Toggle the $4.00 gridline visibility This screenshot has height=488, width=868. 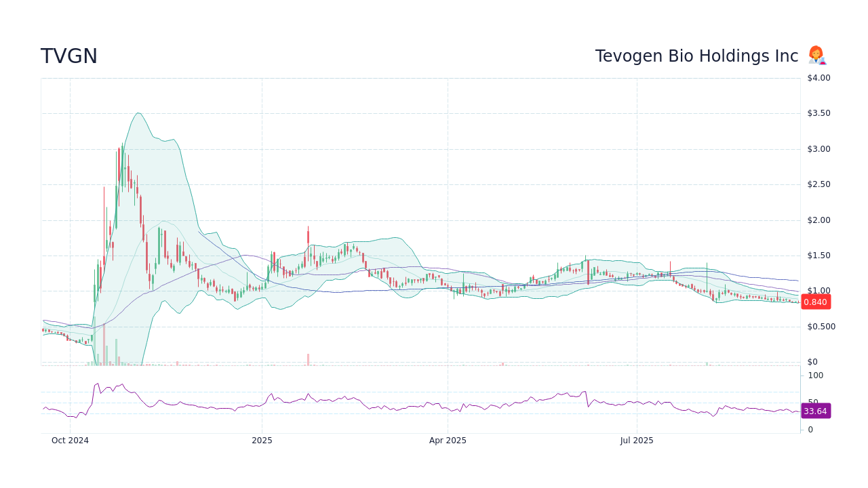coord(818,77)
